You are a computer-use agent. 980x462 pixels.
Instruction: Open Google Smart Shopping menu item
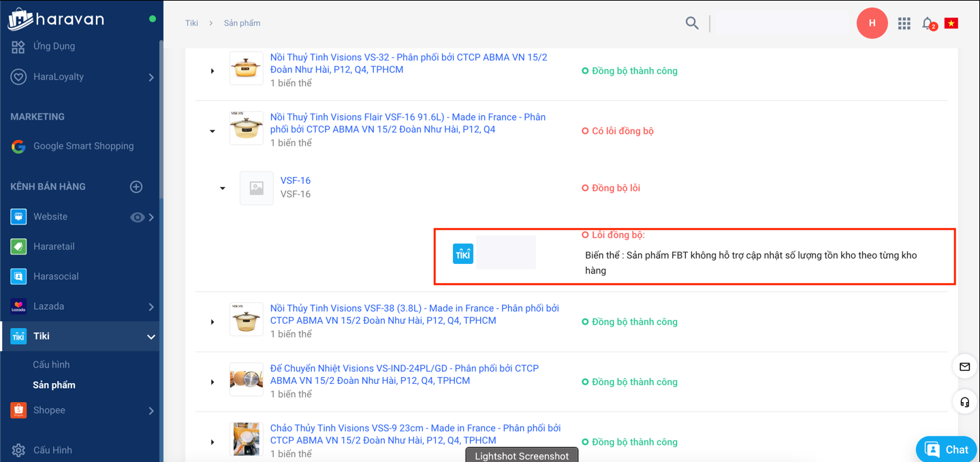tap(84, 146)
